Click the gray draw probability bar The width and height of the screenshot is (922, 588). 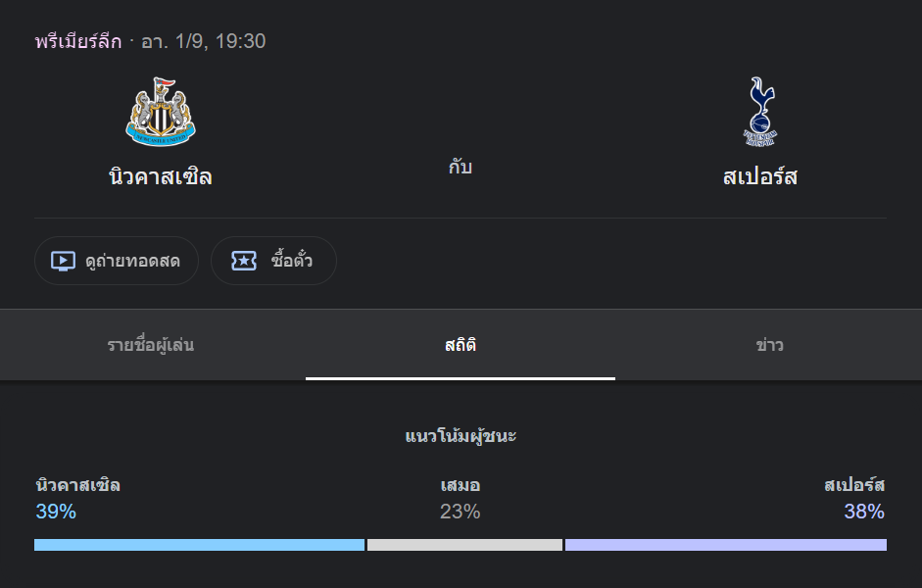(464, 545)
